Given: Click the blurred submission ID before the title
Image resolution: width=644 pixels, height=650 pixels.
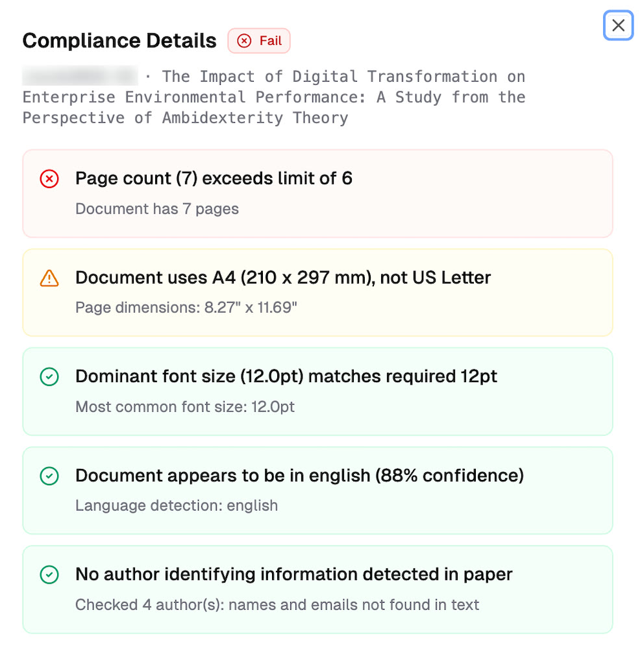Looking at the screenshot, I should coord(79,76).
